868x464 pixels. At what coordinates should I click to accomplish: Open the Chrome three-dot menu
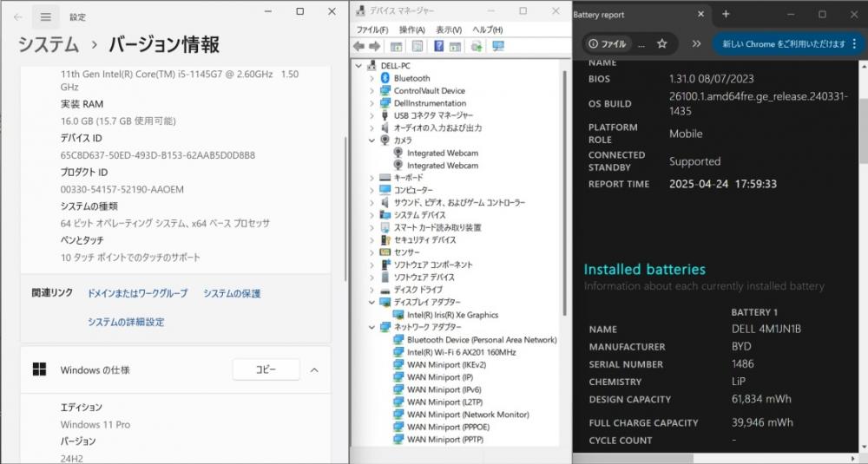click(855, 43)
